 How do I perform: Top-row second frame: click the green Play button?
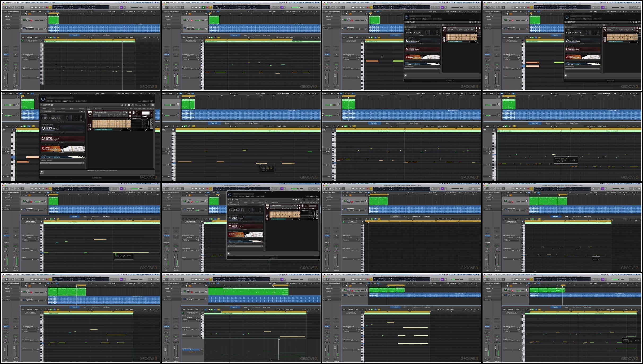203,7
